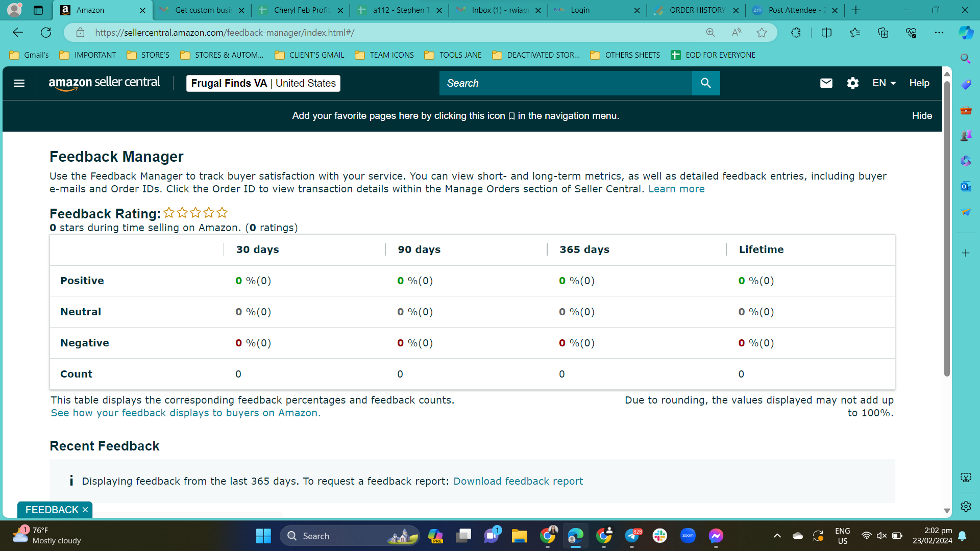
Task: Open the STORES & AUTOM... bookmarks folder
Action: (222, 55)
